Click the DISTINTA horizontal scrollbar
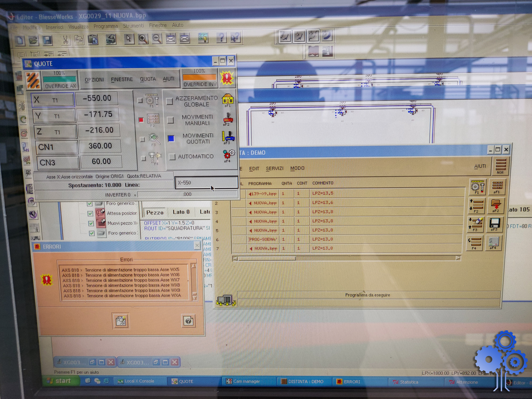Screen dimensions: 532x399 click(347, 258)
